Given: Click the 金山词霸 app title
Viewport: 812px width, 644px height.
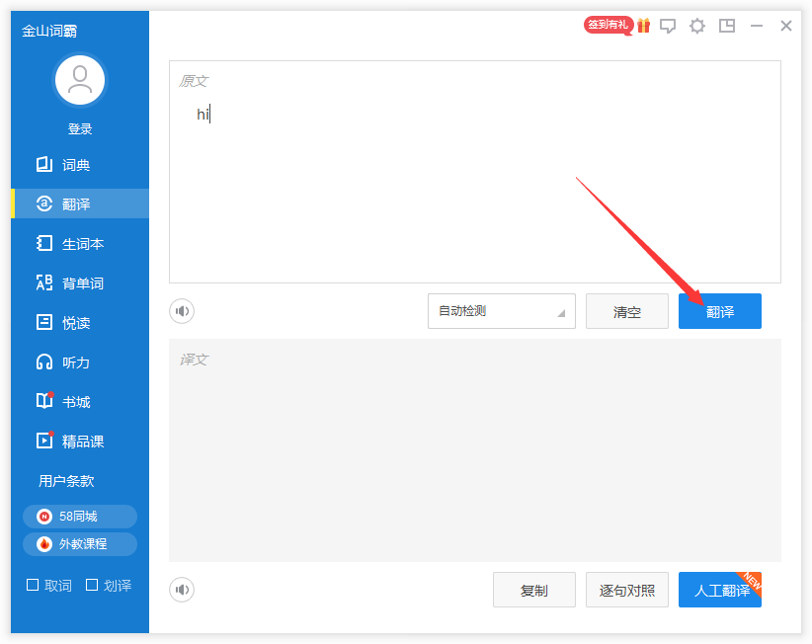Looking at the screenshot, I should pyautogui.click(x=49, y=31).
